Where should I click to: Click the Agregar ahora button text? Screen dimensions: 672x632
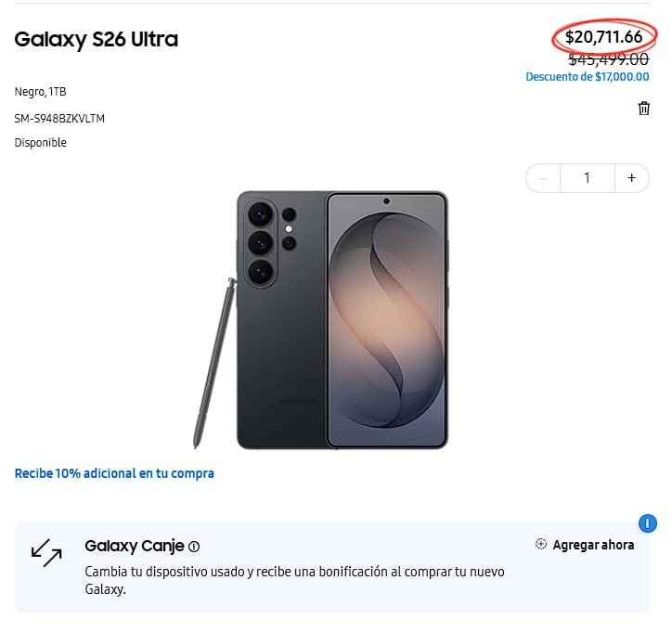pos(593,545)
